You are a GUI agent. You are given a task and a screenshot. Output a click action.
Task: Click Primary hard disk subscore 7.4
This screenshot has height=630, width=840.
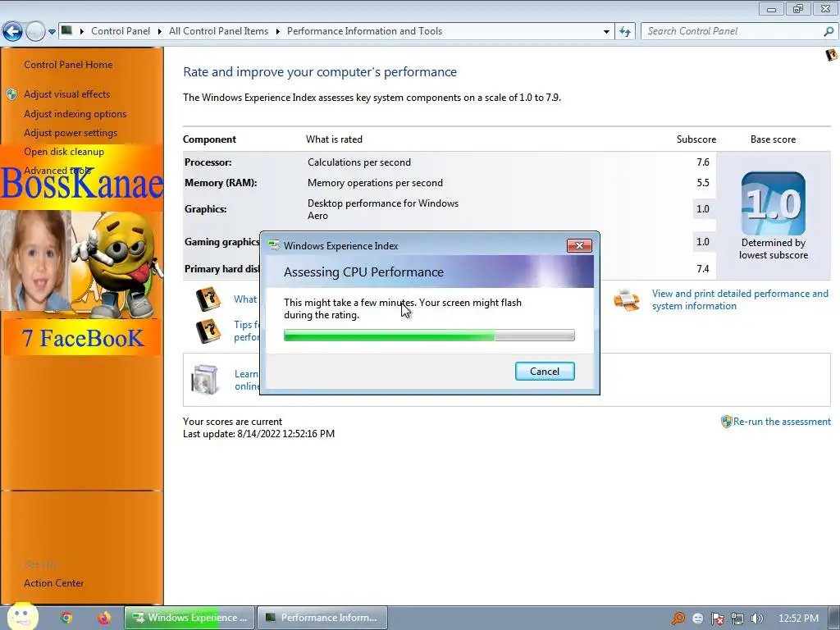(703, 269)
